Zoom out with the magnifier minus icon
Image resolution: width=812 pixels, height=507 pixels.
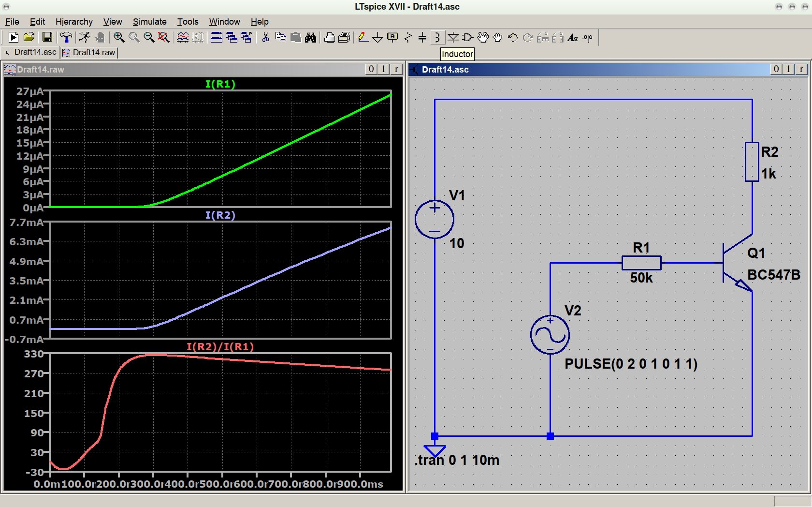(149, 37)
